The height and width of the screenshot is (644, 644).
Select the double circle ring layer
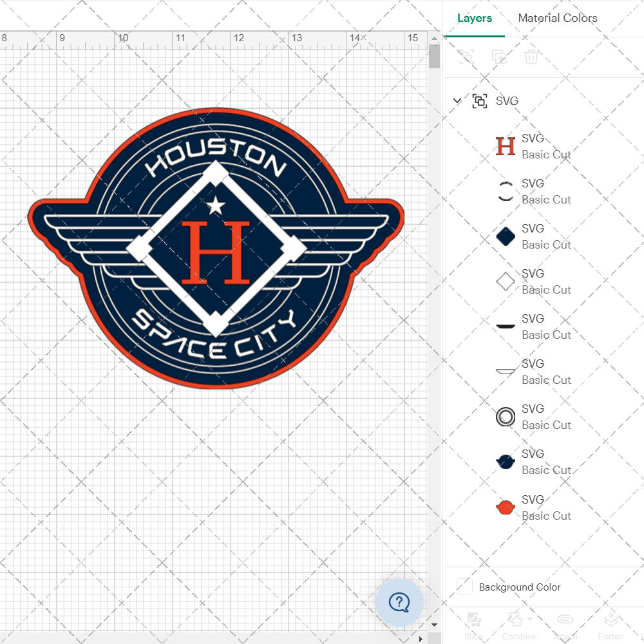[506, 417]
